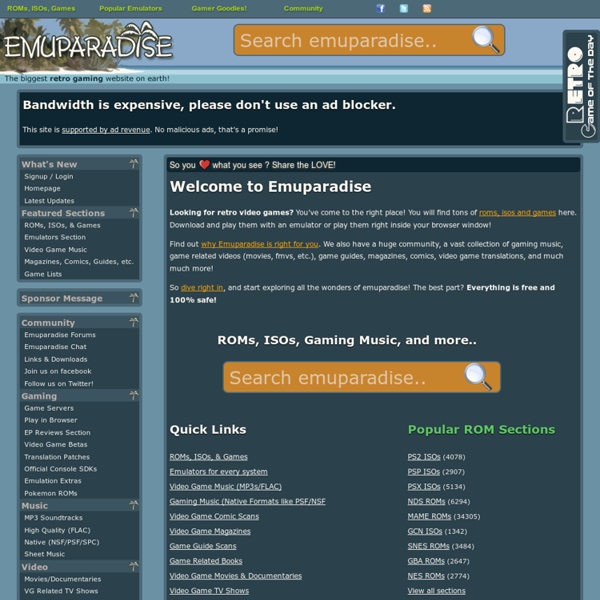This screenshot has width=600, height=600.
Task: Collapse the Video section palm icon
Action: click(x=134, y=566)
